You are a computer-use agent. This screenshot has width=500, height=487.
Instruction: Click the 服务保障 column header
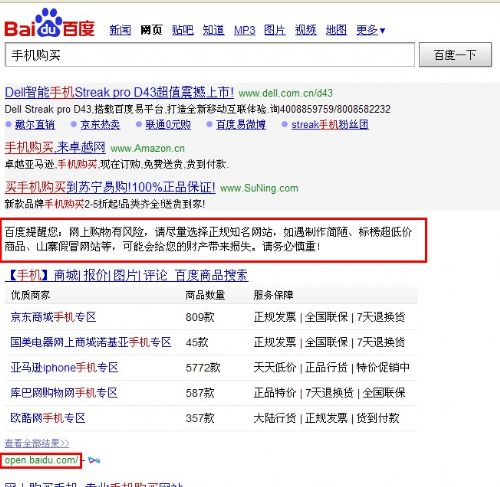click(273, 295)
